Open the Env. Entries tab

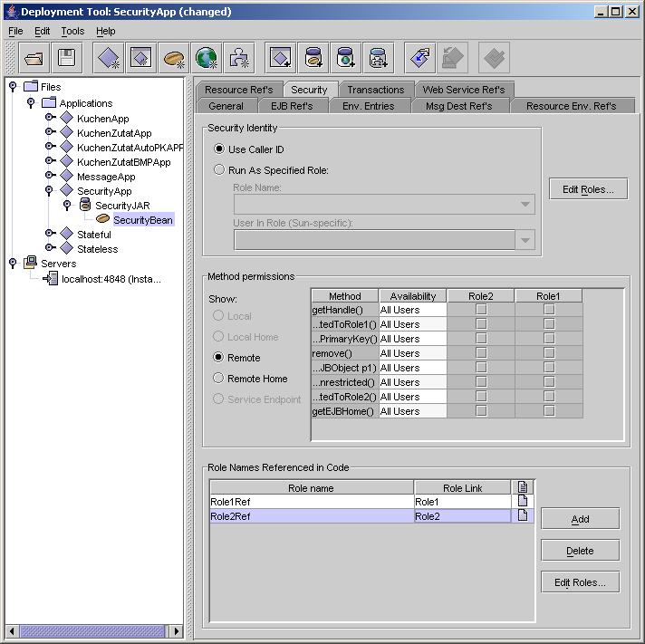click(x=368, y=106)
